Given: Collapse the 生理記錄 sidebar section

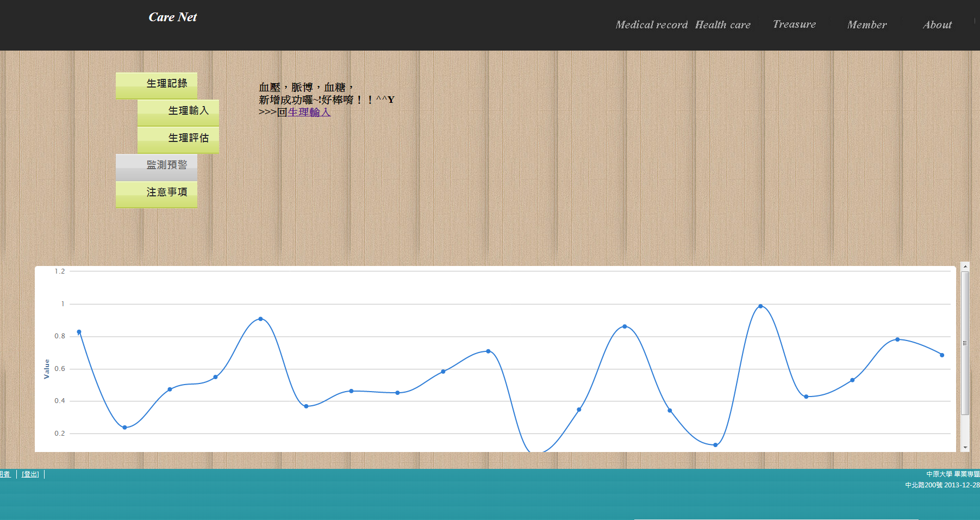Looking at the screenshot, I should click(x=157, y=84).
